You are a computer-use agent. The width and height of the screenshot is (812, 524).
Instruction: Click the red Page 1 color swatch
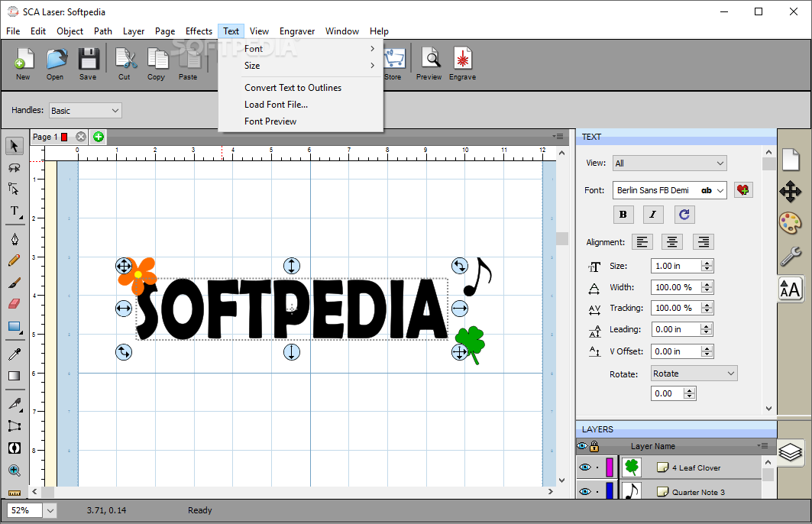click(x=64, y=137)
